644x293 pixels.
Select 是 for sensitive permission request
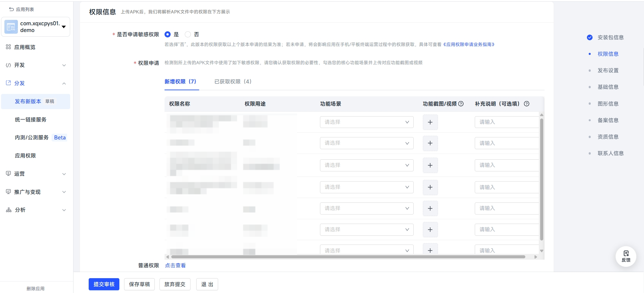click(x=168, y=34)
